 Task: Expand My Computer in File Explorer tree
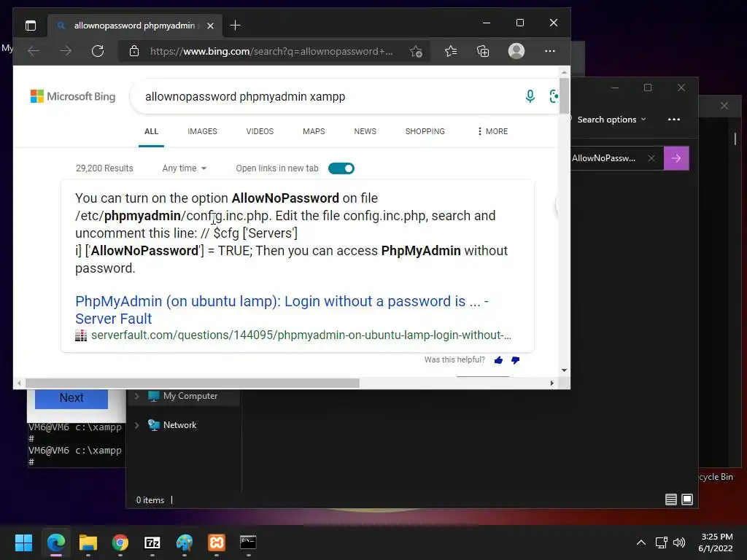pyautogui.click(x=136, y=396)
